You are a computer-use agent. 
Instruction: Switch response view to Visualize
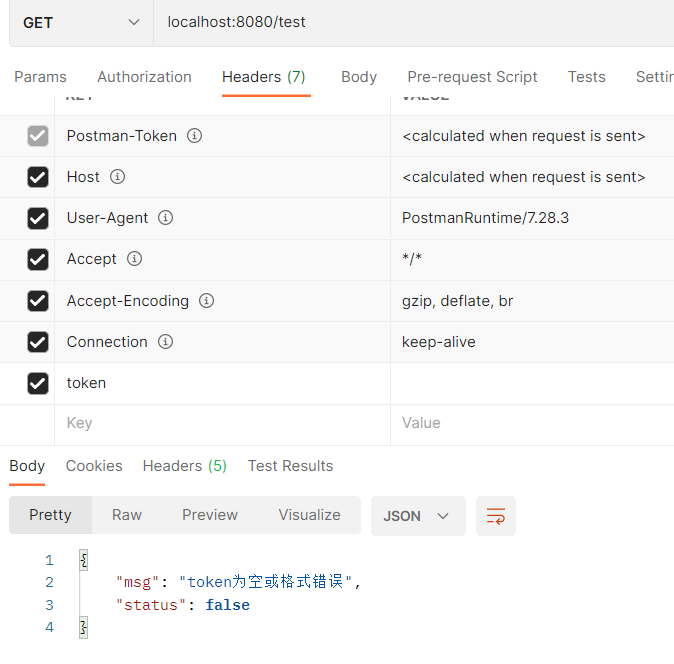point(309,515)
